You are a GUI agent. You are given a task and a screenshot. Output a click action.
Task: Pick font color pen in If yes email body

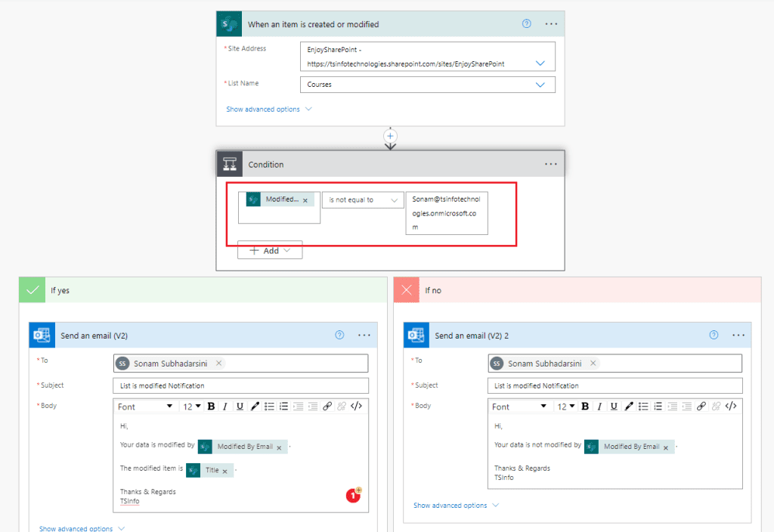pos(255,406)
